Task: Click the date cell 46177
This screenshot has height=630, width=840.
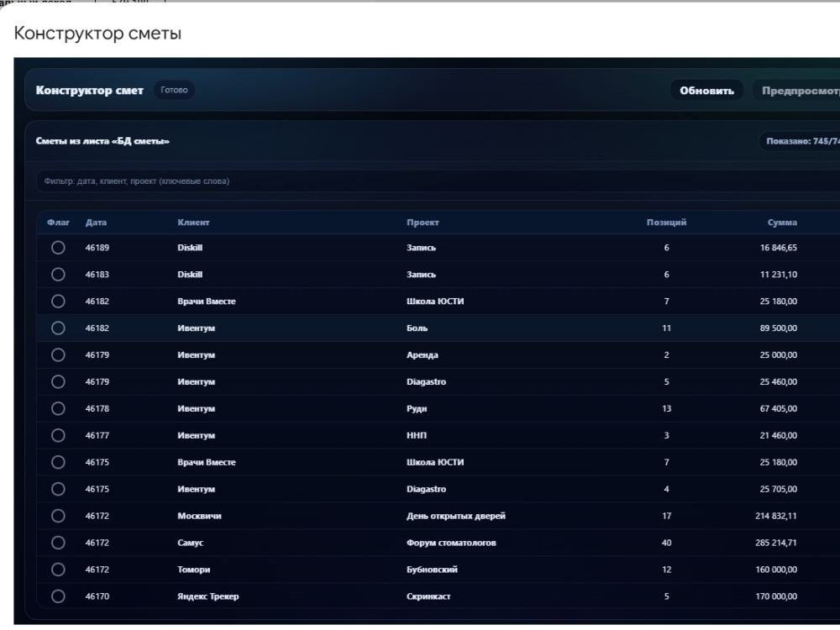Action: [97, 435]
